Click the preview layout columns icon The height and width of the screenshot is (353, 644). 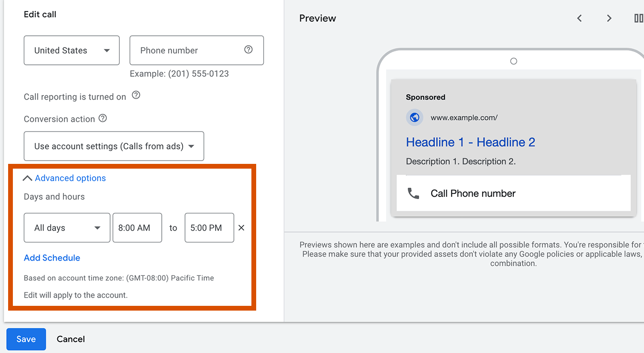tap(638, 18)
